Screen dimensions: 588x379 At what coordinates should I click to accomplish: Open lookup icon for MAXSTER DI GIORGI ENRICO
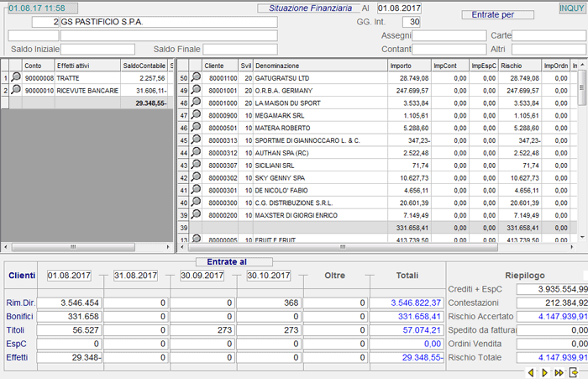(196, 214)
